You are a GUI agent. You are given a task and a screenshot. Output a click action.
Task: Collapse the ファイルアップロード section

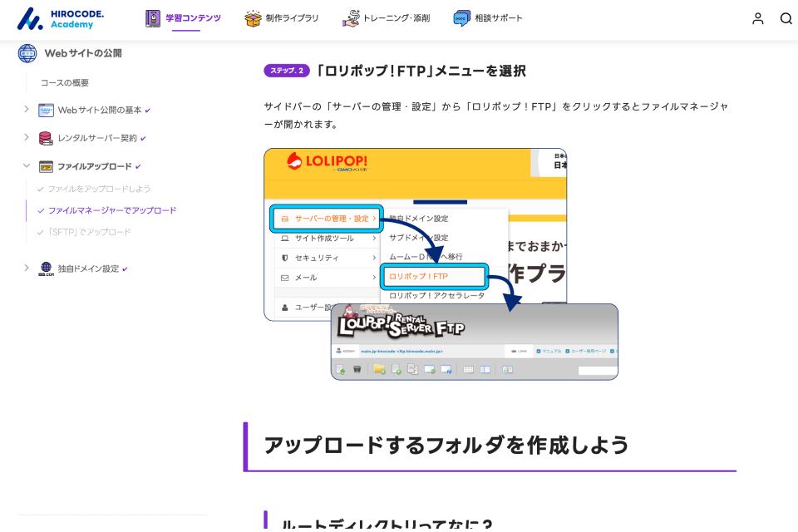27,166
